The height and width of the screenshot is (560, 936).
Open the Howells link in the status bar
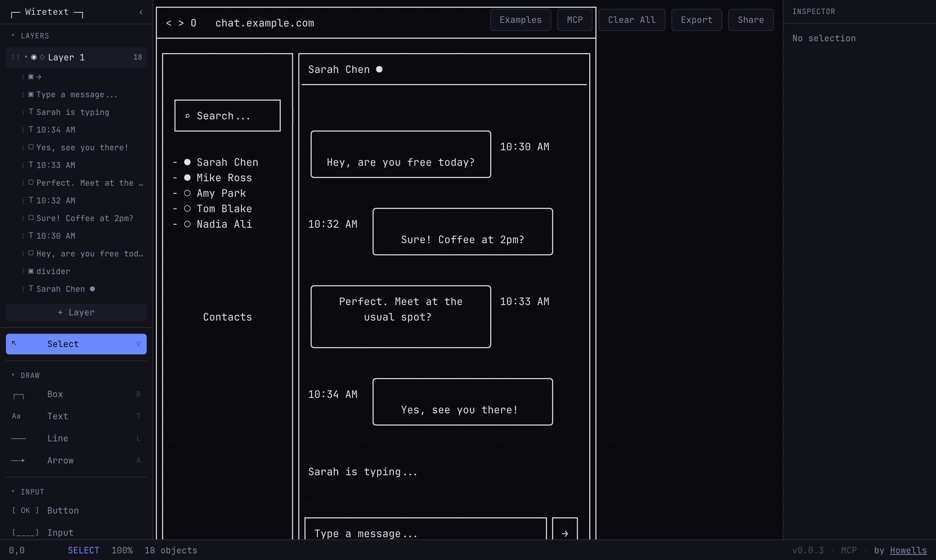click(908, 550)
